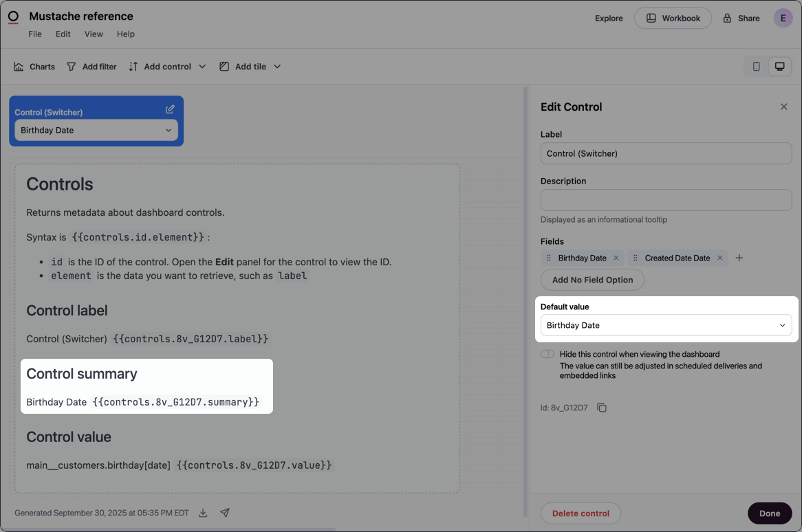Open the Help menu
Screen dimensions: 802x532
[x=125, y=34]
